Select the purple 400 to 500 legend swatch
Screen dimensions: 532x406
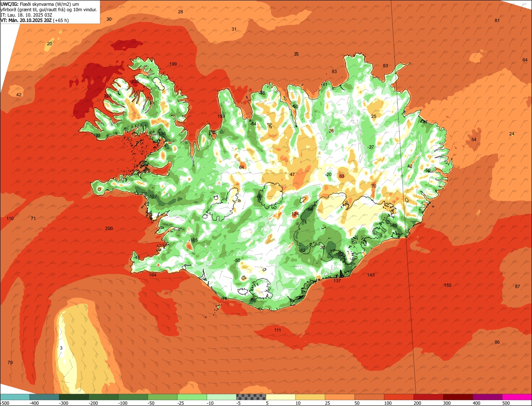(487, 397)
